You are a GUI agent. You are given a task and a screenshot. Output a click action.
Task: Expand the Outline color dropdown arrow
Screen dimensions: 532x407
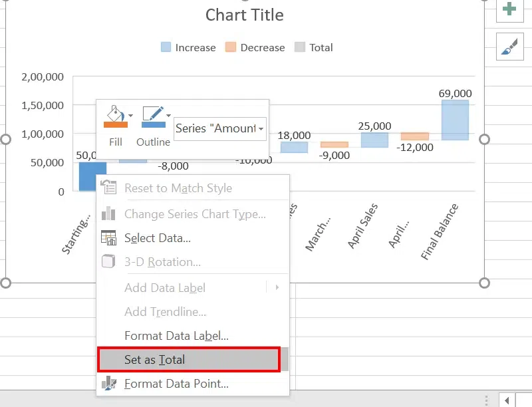(168, 116)
